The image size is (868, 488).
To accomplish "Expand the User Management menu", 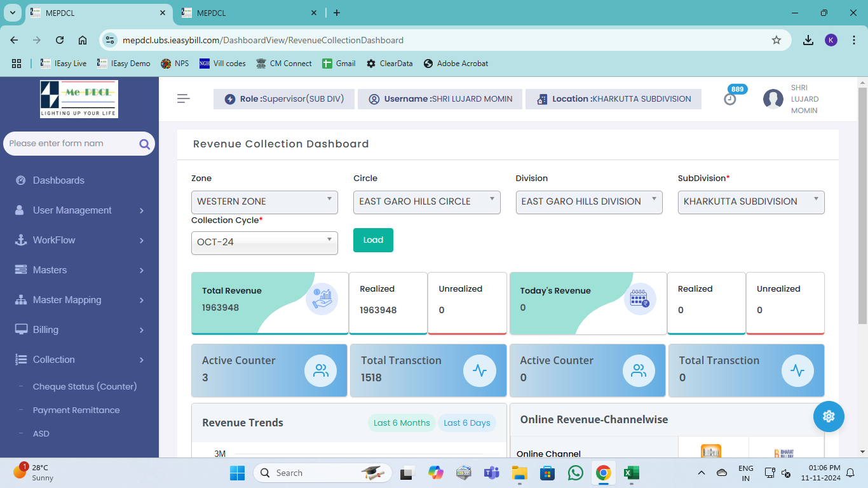I will tap(79, 210).
